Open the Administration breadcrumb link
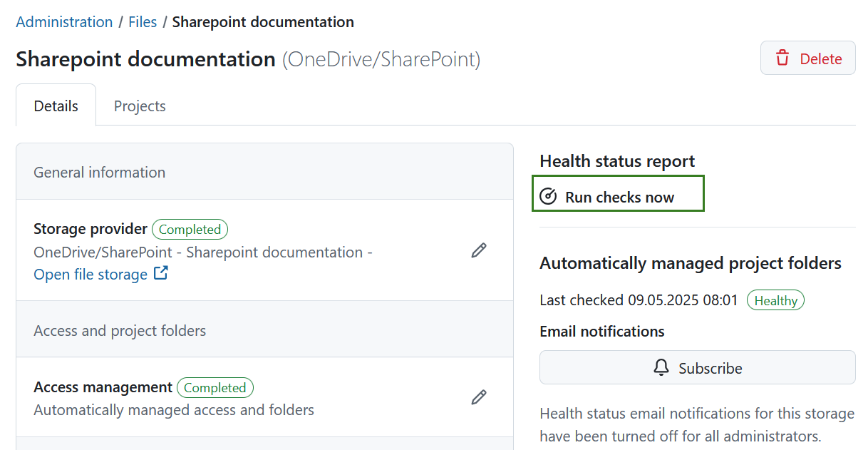Image resolution: width=868 pixels, height=450 pixels. point(64,22)
